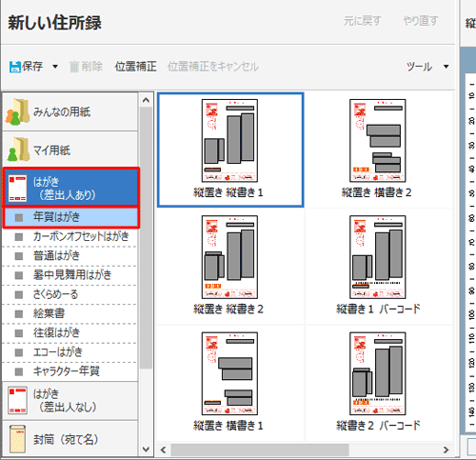Click the layout gallery scroll right arrow
Screen dimensions: 476x460
446,450
